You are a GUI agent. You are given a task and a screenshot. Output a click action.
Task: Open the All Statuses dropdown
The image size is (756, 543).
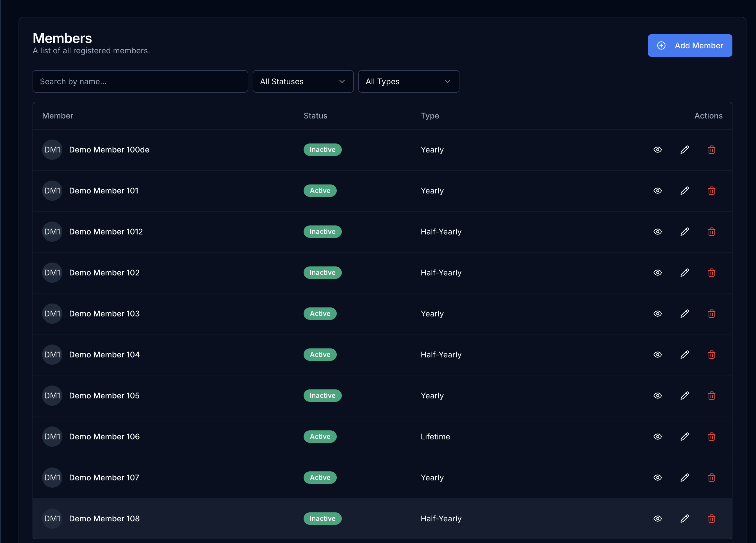303,81
